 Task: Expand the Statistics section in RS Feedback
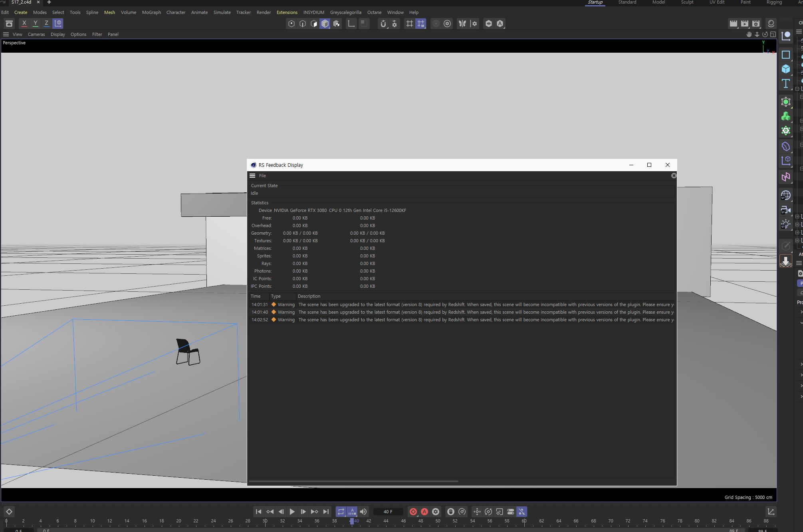[260, 202]
